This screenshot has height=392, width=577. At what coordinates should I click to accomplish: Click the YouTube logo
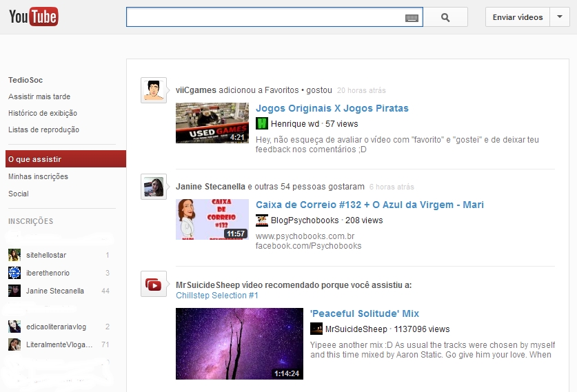34,17
